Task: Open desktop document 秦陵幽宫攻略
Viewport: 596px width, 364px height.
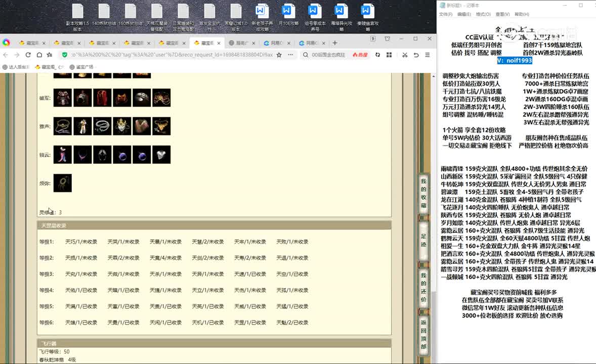Action: tap(367, 18)
